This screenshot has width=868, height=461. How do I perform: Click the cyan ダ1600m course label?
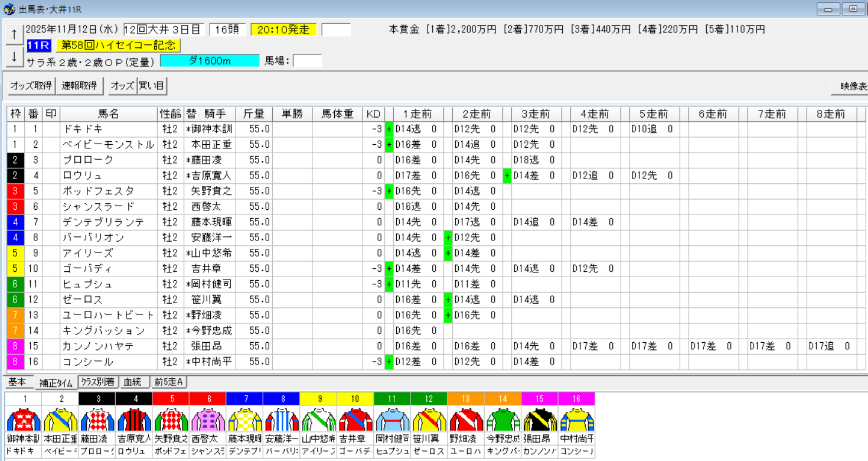pos(210,61)
